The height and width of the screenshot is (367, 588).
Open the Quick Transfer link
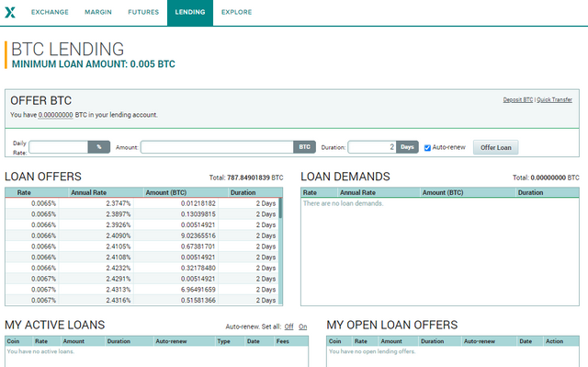(x=554, y=100)
